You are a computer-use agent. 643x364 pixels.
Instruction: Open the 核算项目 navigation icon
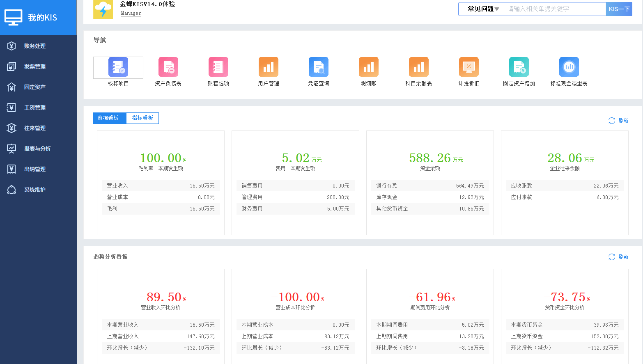[118, 67]
